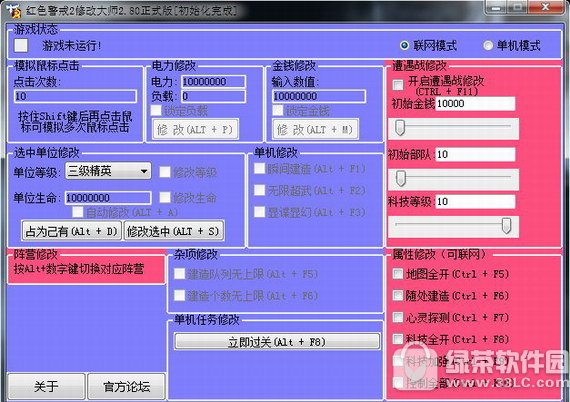Image resolution: width=570 pixels, height=402 pixels.
Task: Click the 初始金钱 slider handle
Action: tap(400, 128)
